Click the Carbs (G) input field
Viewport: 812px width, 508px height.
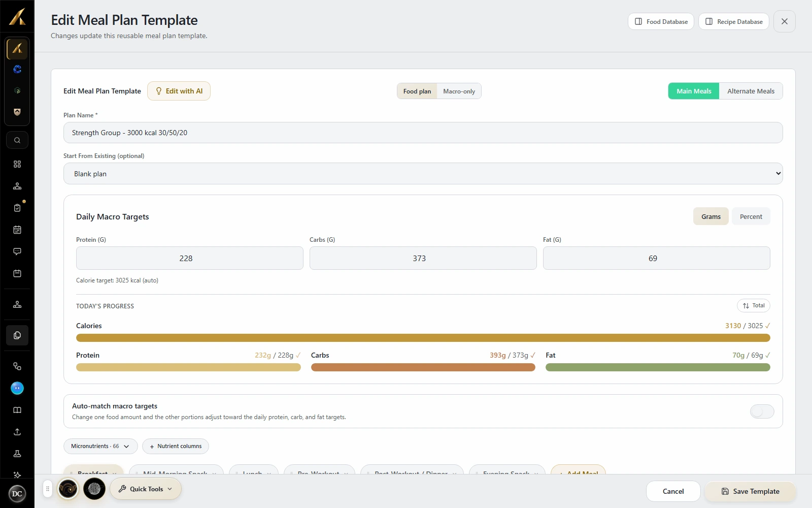click(x=423, y=258)
